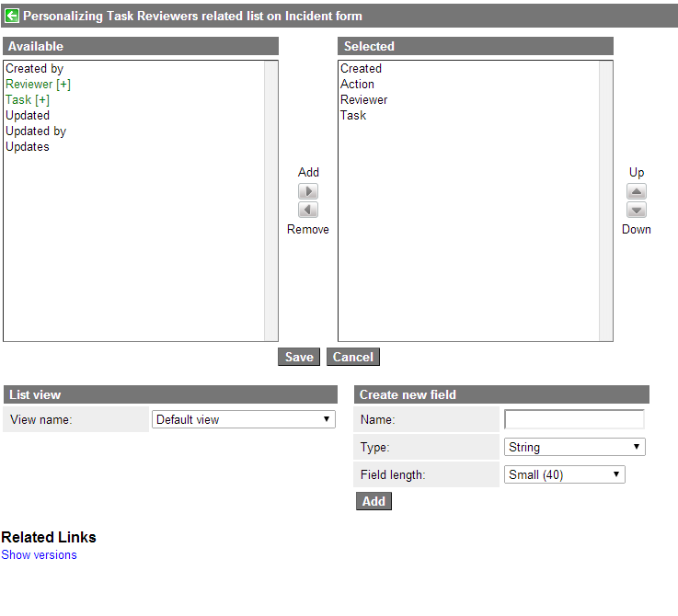Select Created in Selected list
The image size is (678, 616).
(469, 68)
